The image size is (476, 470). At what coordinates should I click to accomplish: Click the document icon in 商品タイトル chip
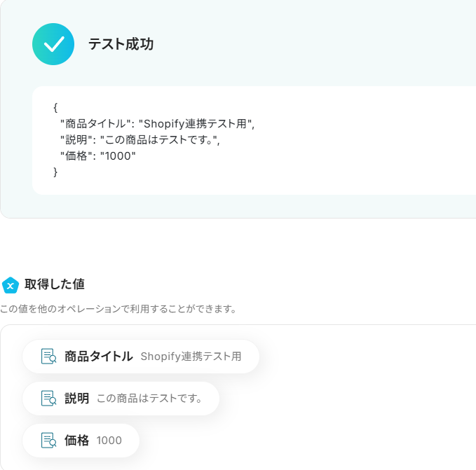[x=48, y=357]
